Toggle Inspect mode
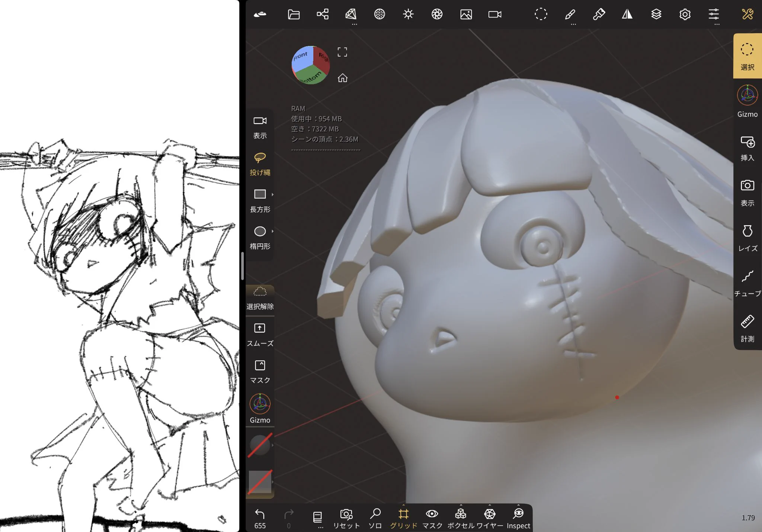 pyautogui.click(x=518, y=519)
